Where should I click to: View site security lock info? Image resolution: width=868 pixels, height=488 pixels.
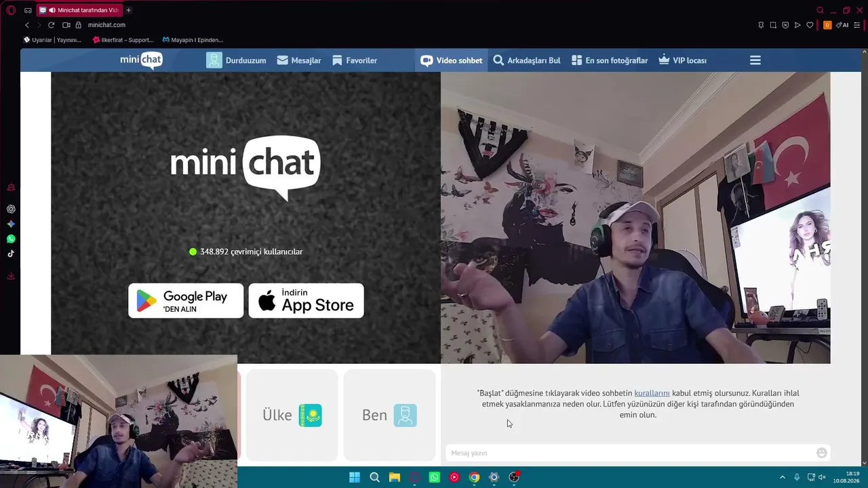point(79,25)
